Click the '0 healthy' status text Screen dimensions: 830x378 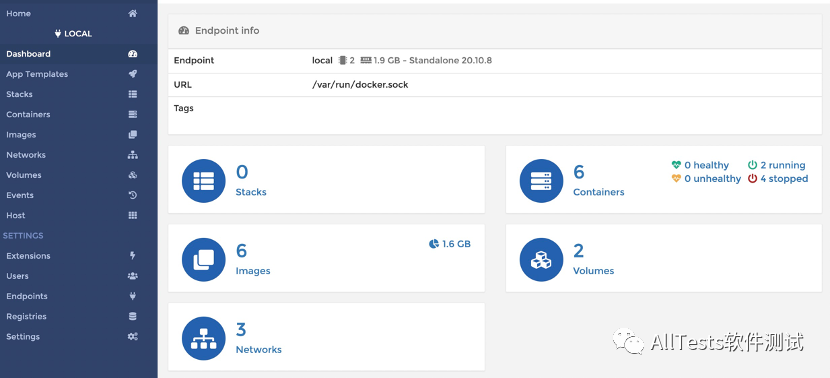(707, 165)
